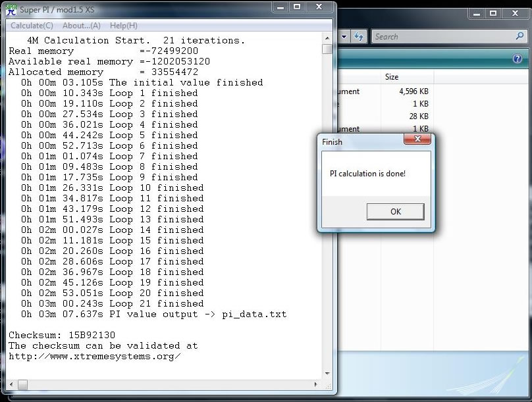This screenshot has width=532, height=402.
Task: Click the 'Available real memory' line
Action: click(109, 61)
